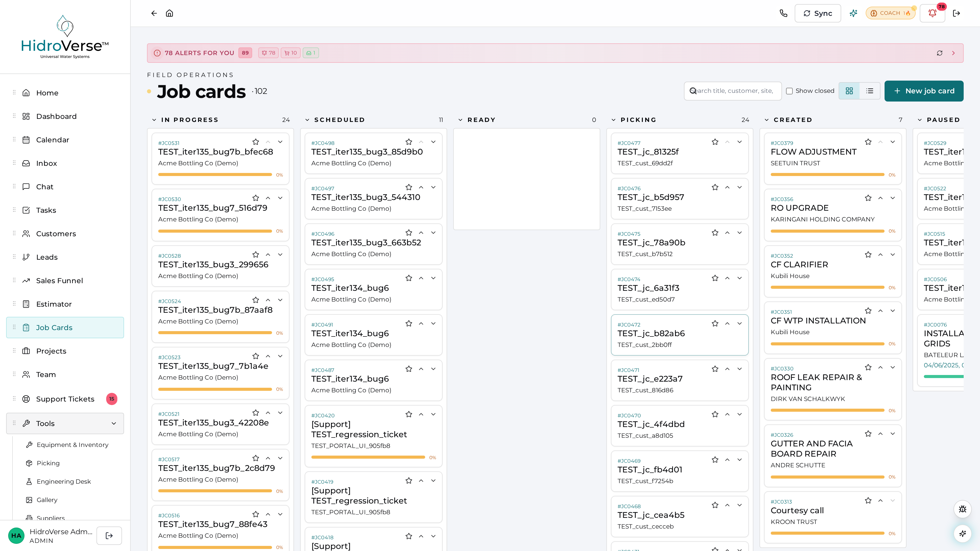Click the back arrow icon
This screenshot has height=551, width=980.
click(154, 13)
